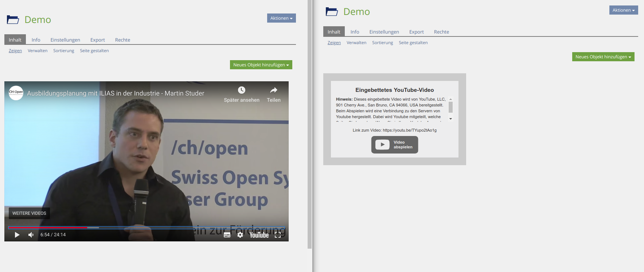Seek on the video progress bar
Screen dimensions: 644x272
point(147,228)
